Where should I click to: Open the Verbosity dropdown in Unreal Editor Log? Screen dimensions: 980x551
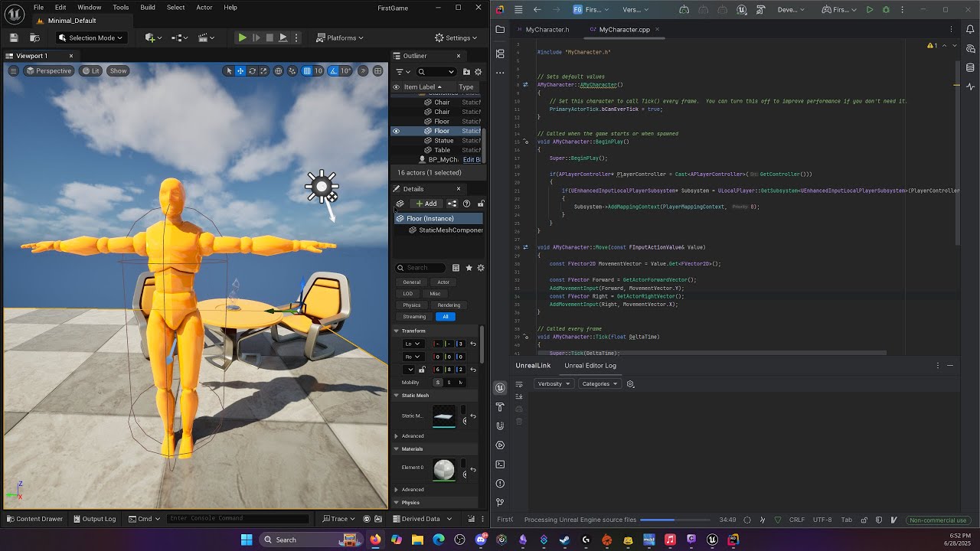click(553, 384)
